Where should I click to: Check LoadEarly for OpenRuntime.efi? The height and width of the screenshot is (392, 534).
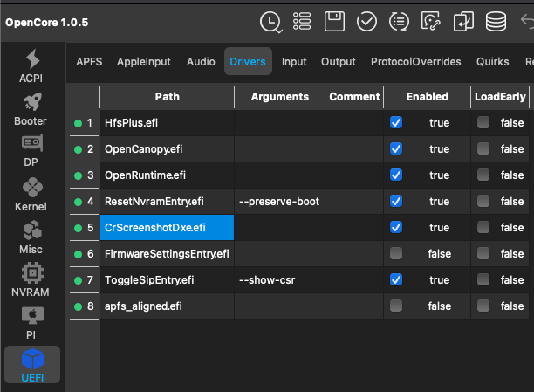[x=483, y=175]
